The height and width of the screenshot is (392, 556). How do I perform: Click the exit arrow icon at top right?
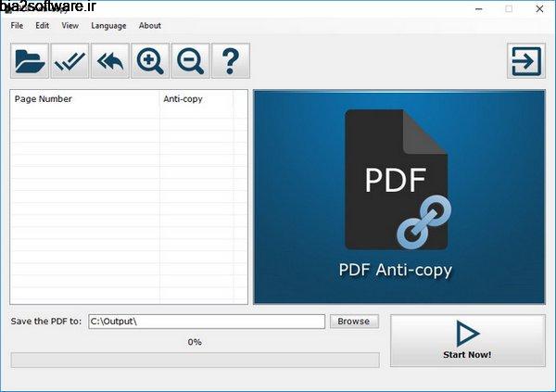pyautogui.click(x=526, y=61)
